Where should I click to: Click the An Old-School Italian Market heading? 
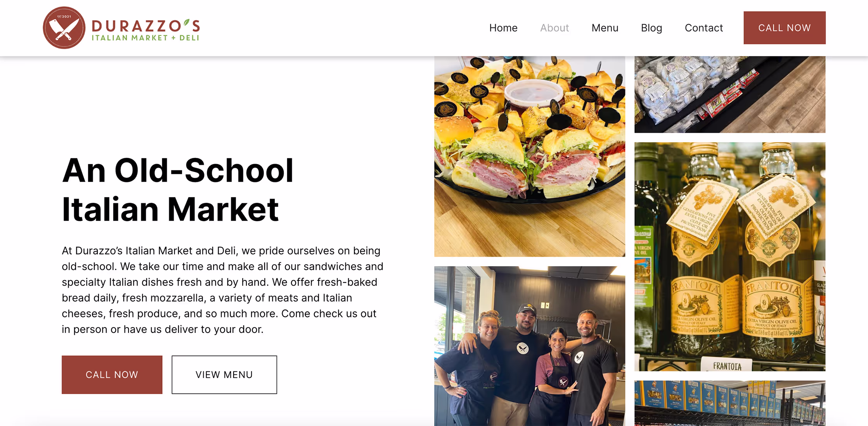click(178, 190)
